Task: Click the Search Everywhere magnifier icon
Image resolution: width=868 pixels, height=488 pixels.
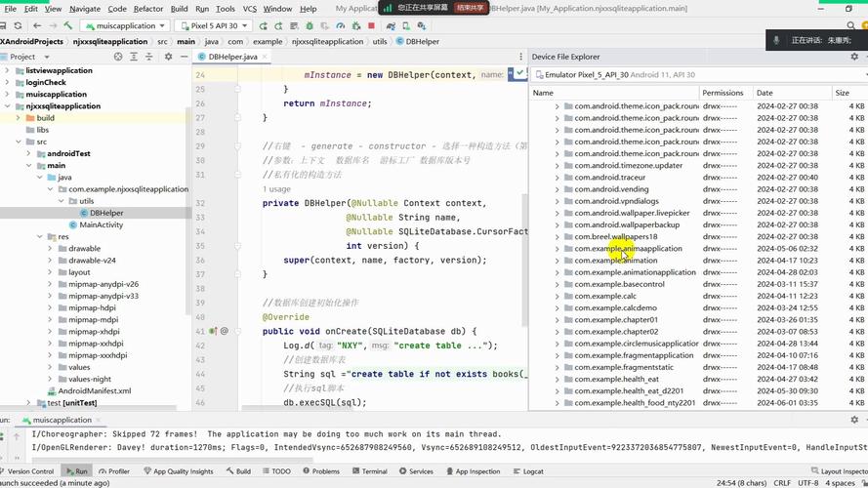Action: click(850, 25)
